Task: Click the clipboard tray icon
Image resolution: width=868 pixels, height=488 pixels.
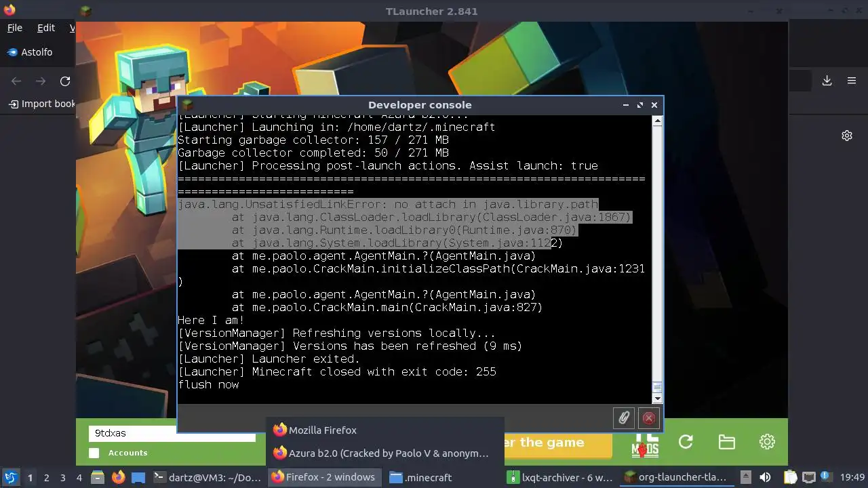Action: coord(791,477)
